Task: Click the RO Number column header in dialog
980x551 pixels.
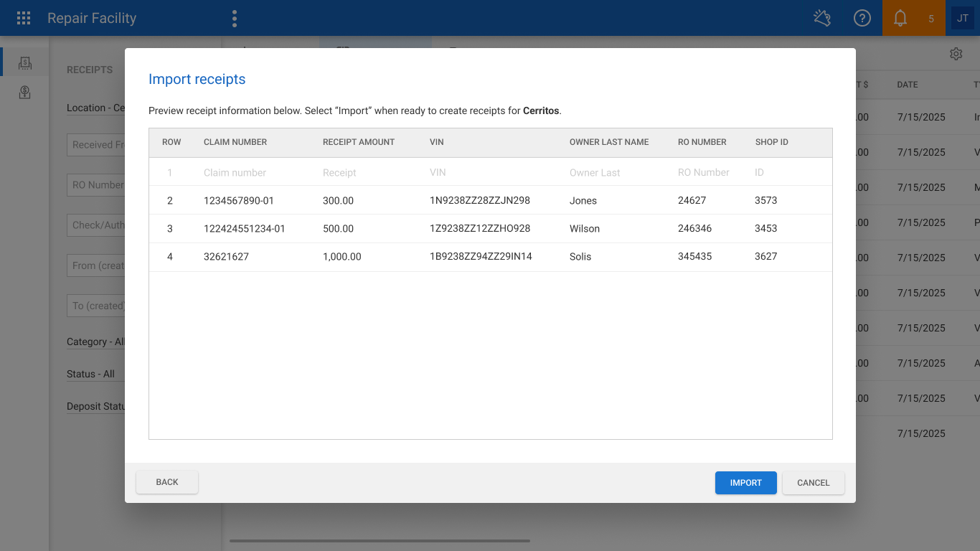Action: pos(702,142)
